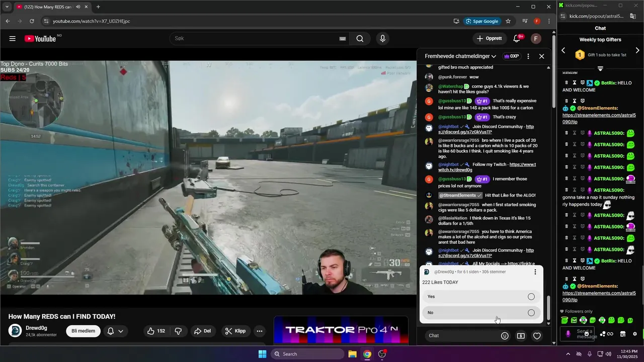The image size is (644, 362).
Task: Click the YouTube address bar URL
Action: click(91, 21)
